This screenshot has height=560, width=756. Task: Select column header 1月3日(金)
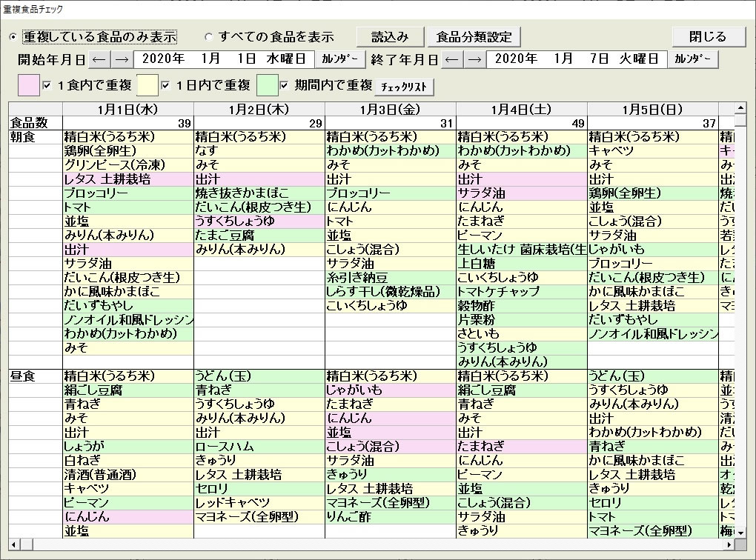point(391,110)
